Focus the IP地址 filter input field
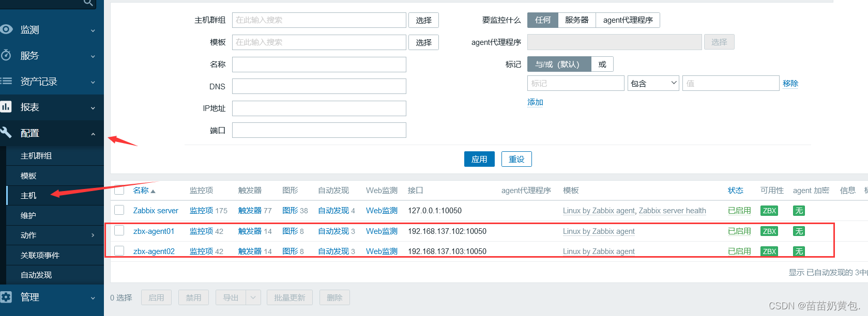 pyautogui.click(x=319, y=108)
